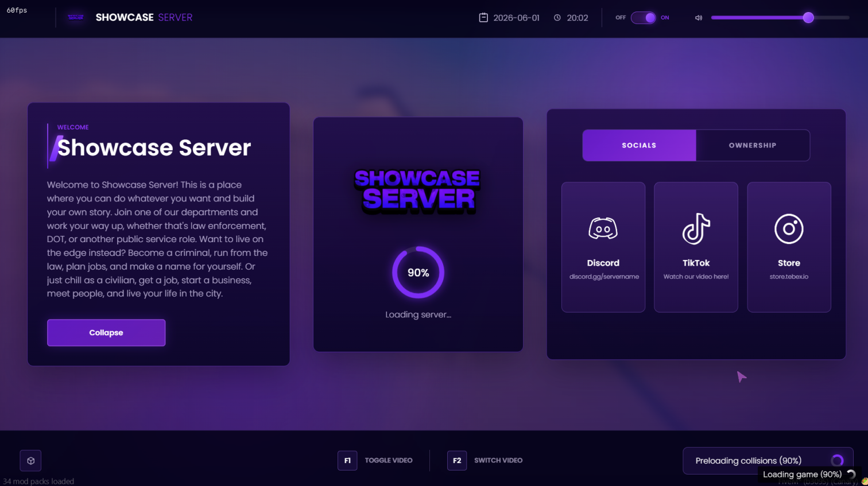Click the calendar icon beside the date
The image size is (868, 486).
[x=483, y=18]
